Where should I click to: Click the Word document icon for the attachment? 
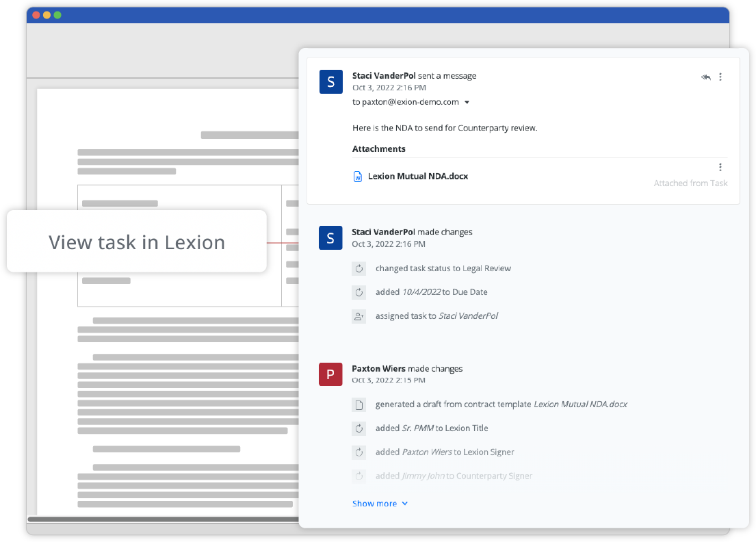coord(358,177)
